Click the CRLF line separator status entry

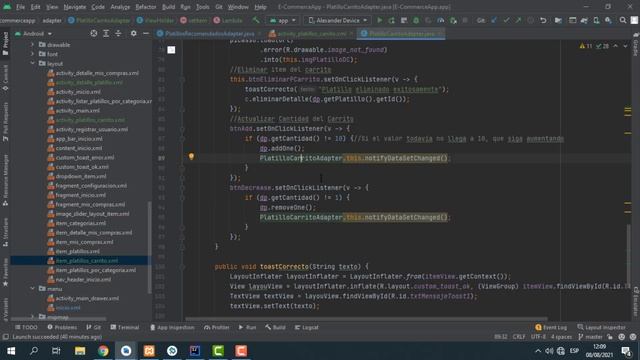click(x=519, y=337)
